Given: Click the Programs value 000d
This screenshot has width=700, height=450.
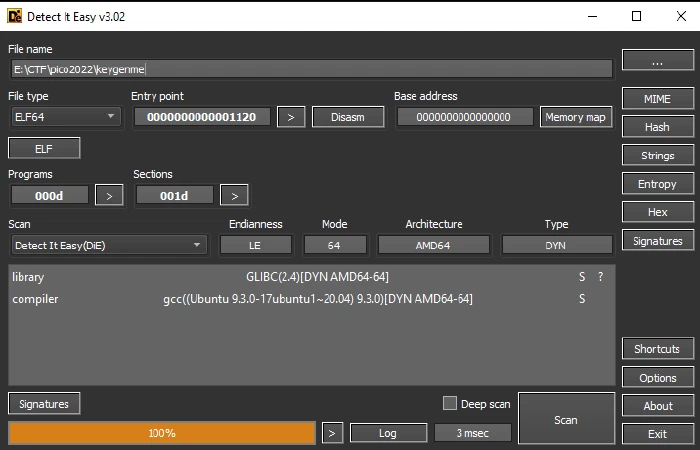Looking at the screenshot, I should click(x=50, y=196).
